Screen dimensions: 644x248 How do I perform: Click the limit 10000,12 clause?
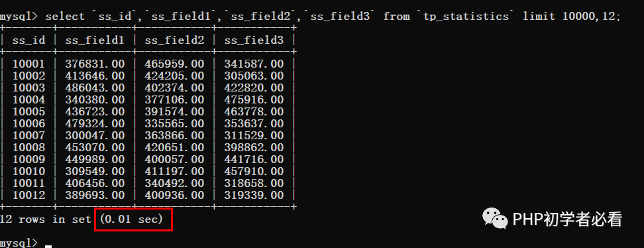[569, 17]
